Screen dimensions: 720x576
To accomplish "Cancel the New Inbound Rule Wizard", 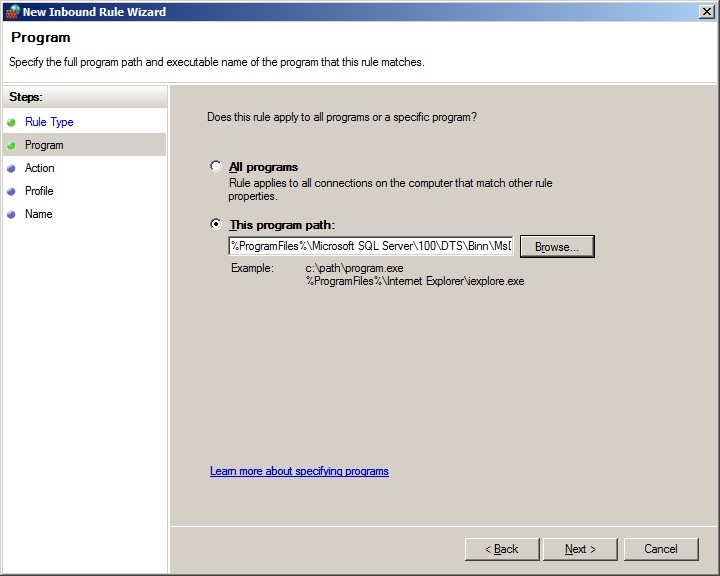I will click(x=661, y=549).
